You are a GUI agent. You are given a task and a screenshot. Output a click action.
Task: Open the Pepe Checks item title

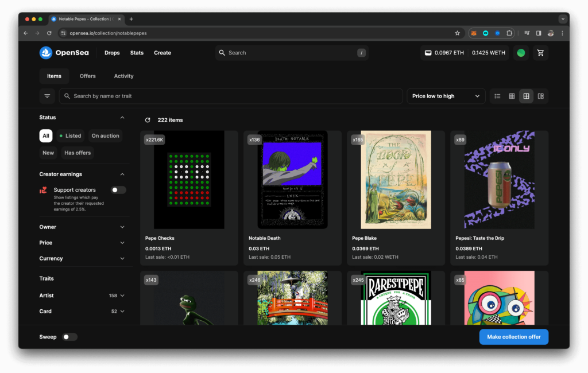click(160, 238)
